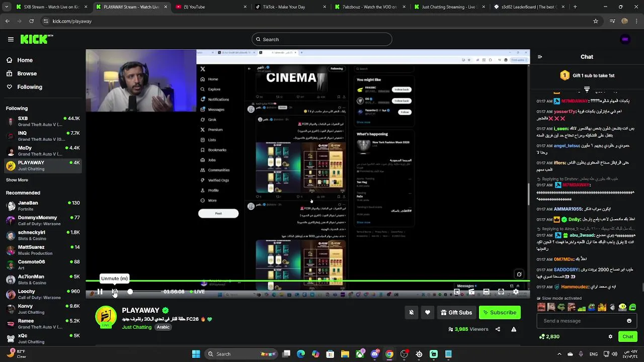Image resolution: width=644 pixels, height=362 pixels.
Task: Click the Gift Subs button
Action: coord(456,313)
